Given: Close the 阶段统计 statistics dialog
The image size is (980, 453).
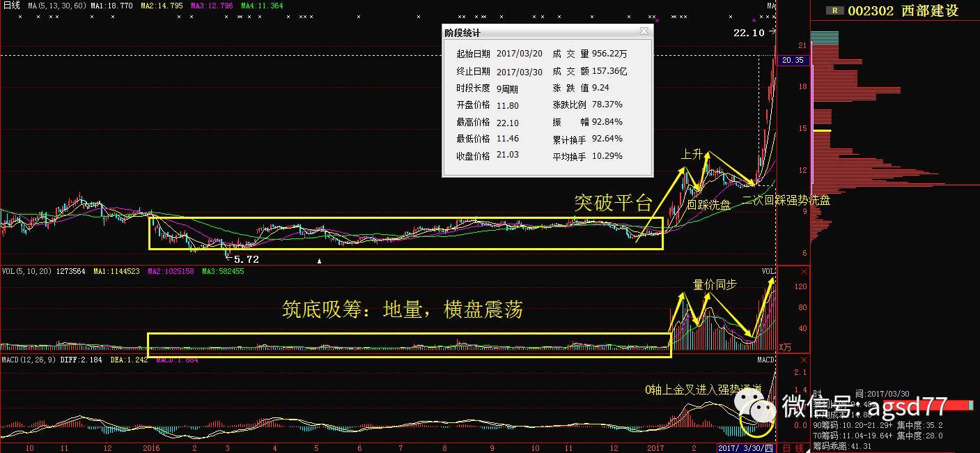Looking at the screenshot, I should click(x=644, y=31).
